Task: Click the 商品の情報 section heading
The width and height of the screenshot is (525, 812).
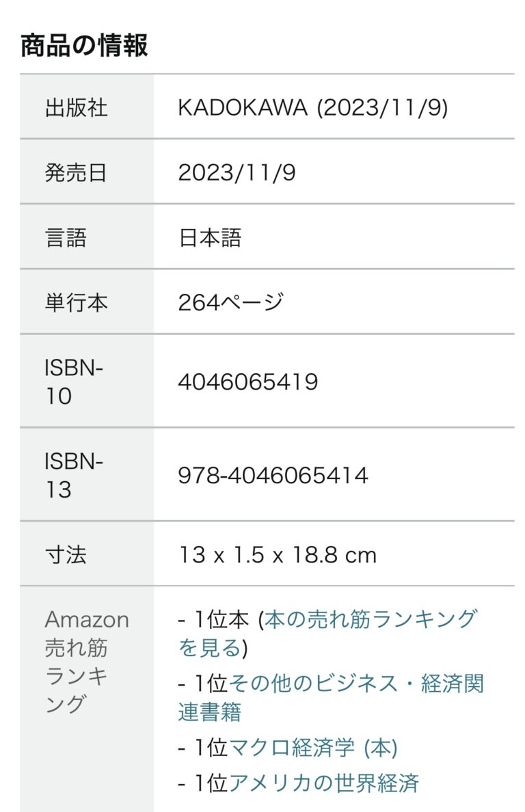Action: click(84, 46)
